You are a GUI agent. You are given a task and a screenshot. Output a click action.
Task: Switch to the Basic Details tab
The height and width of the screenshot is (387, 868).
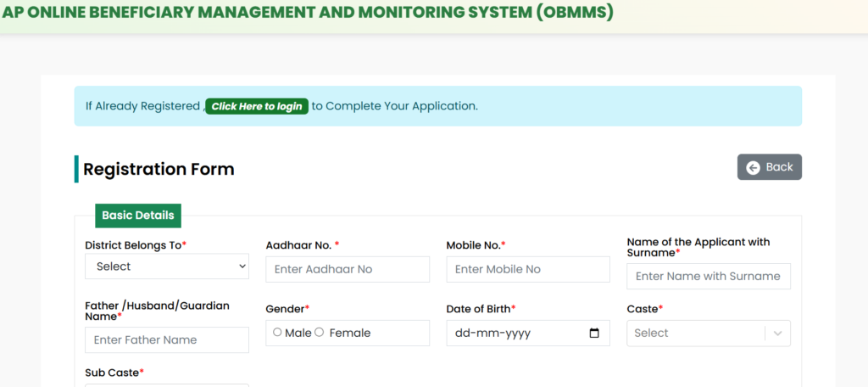pyautogui.click(x=138, y=216)
